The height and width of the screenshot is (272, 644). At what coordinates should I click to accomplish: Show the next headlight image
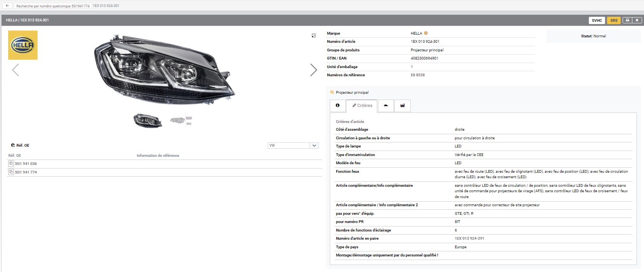[313, 70]
